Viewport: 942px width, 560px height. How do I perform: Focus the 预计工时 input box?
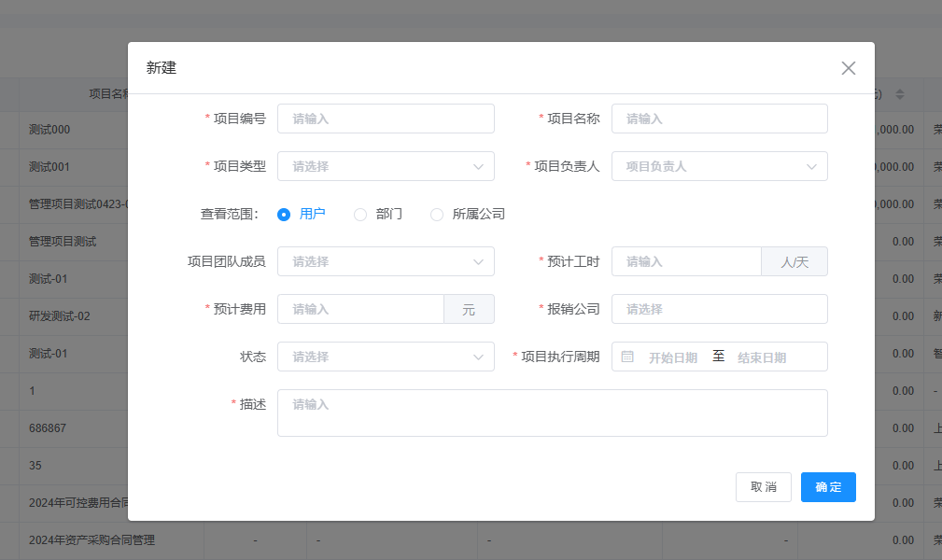tap(686, 261)
